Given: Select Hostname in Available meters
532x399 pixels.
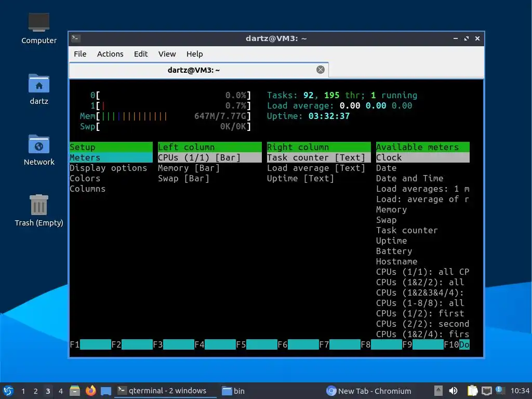Looking at the screenshot, I should coord(396,262).
